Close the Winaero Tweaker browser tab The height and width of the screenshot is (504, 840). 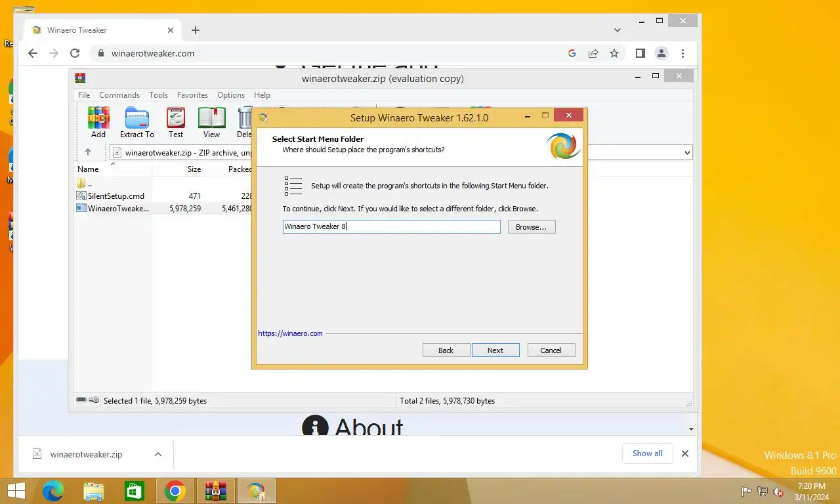[171, 30]
